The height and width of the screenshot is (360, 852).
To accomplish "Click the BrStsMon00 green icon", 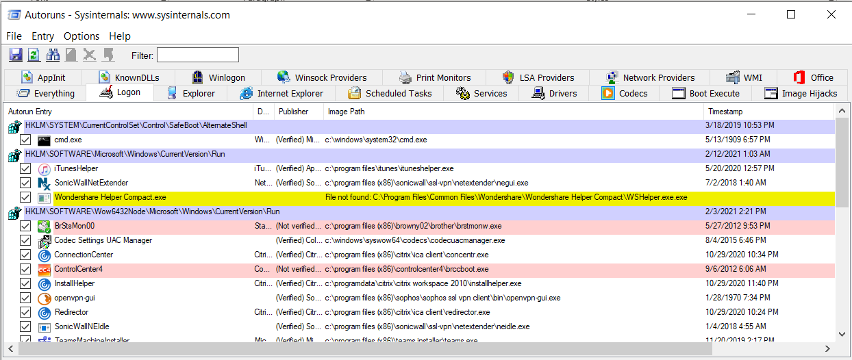I will pos(44,226).
